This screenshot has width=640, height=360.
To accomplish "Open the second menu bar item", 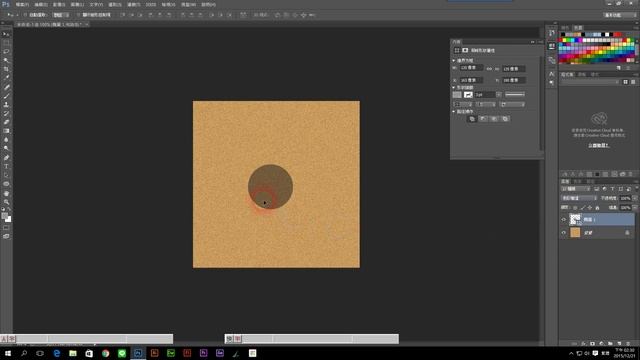I will click(x=40, y=4).
